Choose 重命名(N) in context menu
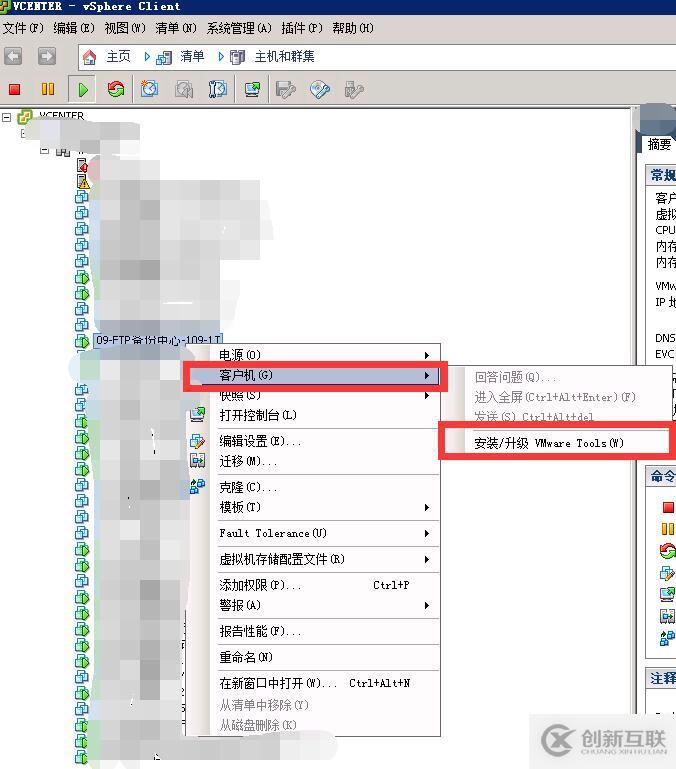 313,657
